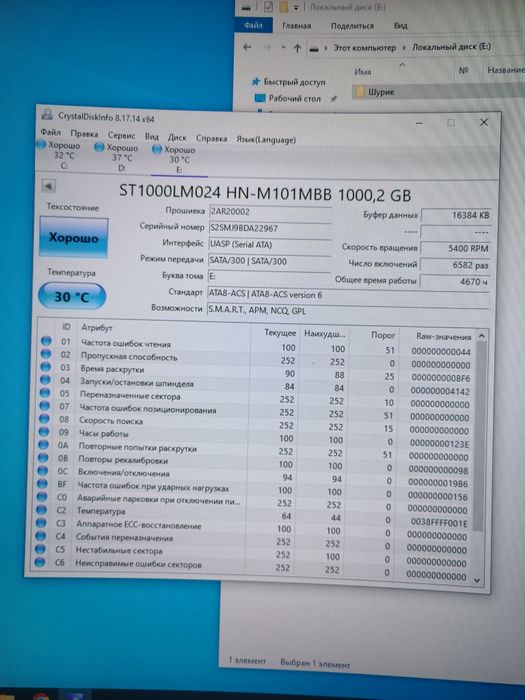
Task: Click the status icon for attribute 0C
Action: [x=42, y=471]
